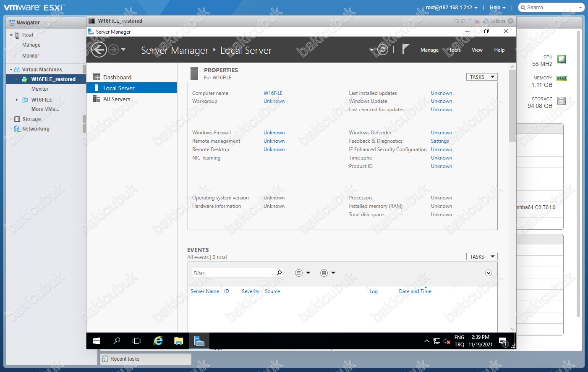Image resolution: width=588 pixels, height=372 pixels.
Task: Click the network tray icon
Action: pos(437,341)
